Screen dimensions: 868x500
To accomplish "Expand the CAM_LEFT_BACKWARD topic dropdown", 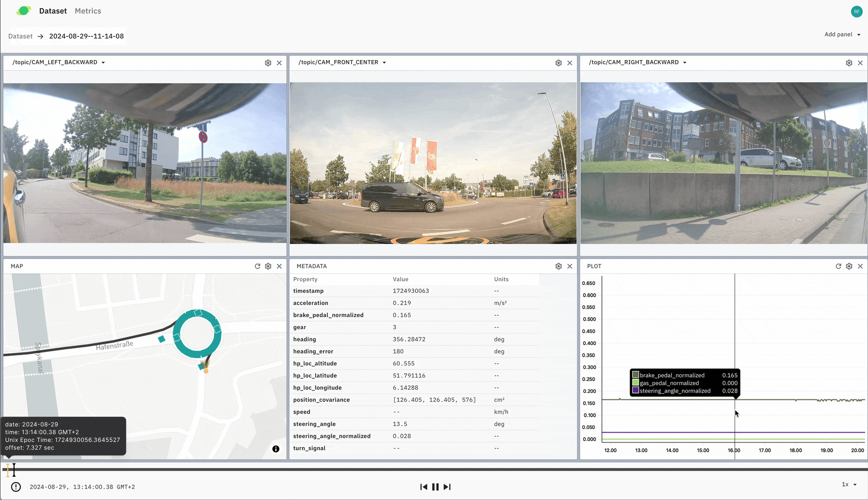I will (x=103, y=62).
